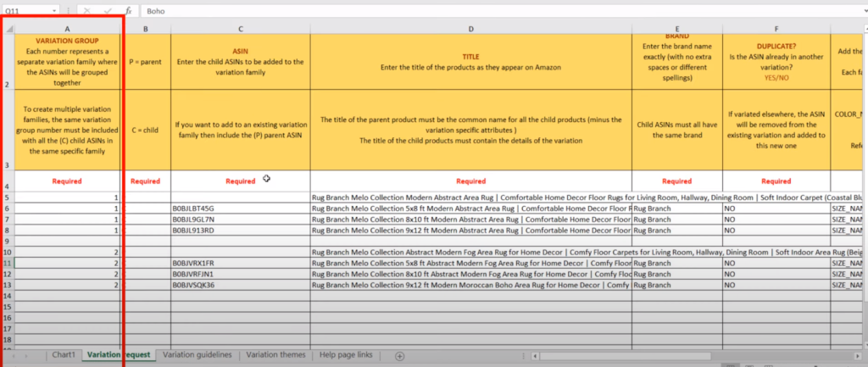The height and width of the screenshot is (367, 868).
Task: Click the ASIN header cell in row 2
Action: 240,61
